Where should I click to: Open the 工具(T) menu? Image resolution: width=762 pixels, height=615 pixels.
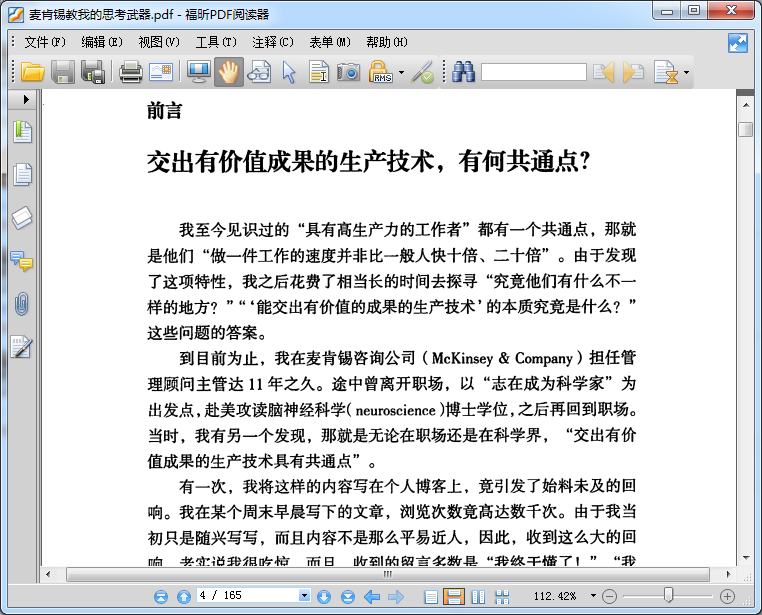click(x=216, y=42)
